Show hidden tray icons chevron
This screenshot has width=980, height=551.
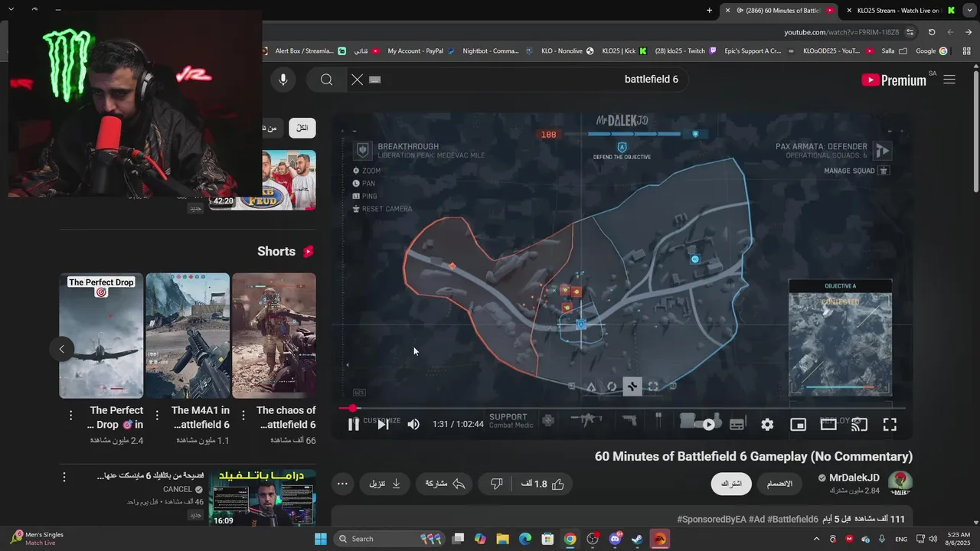coord(816,539)
